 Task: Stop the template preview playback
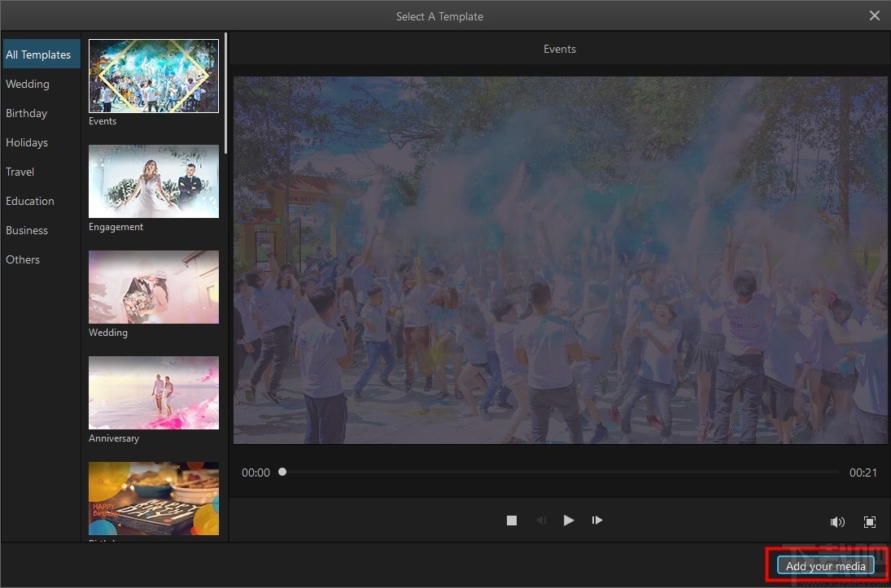pos(512,520)
